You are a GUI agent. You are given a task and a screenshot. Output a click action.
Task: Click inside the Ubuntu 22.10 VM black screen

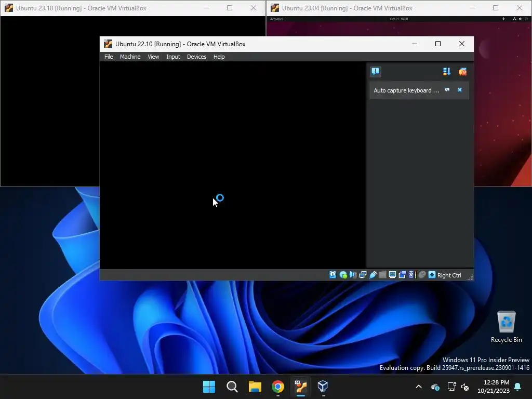tap(232, 165)
